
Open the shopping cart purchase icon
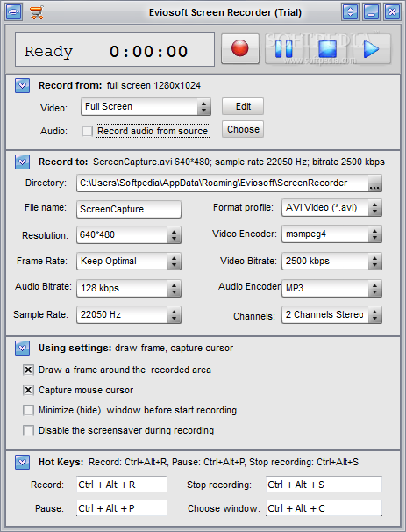[36, 12]
